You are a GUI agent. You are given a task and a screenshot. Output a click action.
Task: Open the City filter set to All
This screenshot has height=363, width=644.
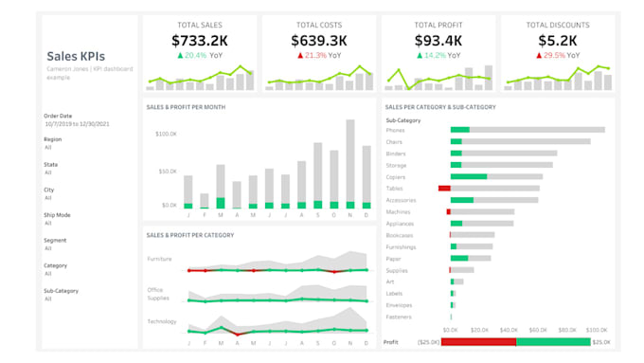click(x=48, y=198)
